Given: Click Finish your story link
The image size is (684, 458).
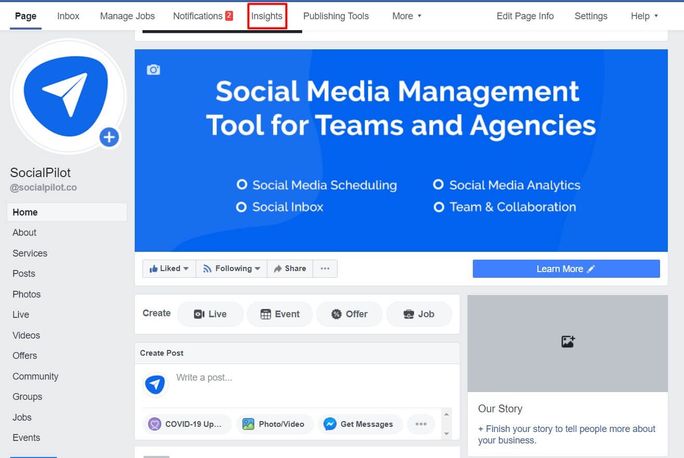Looking at the screenshot, I should 567,434.
